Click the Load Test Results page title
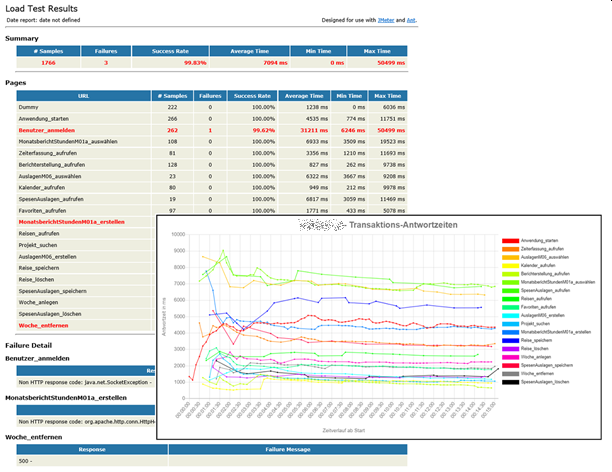 (41, 9)
